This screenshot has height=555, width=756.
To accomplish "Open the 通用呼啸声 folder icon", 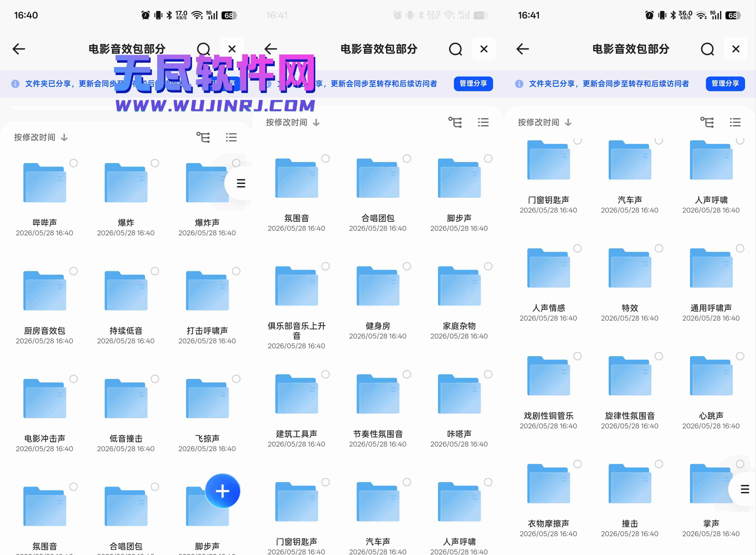I will pyautogui.click(x=711, y=268).
